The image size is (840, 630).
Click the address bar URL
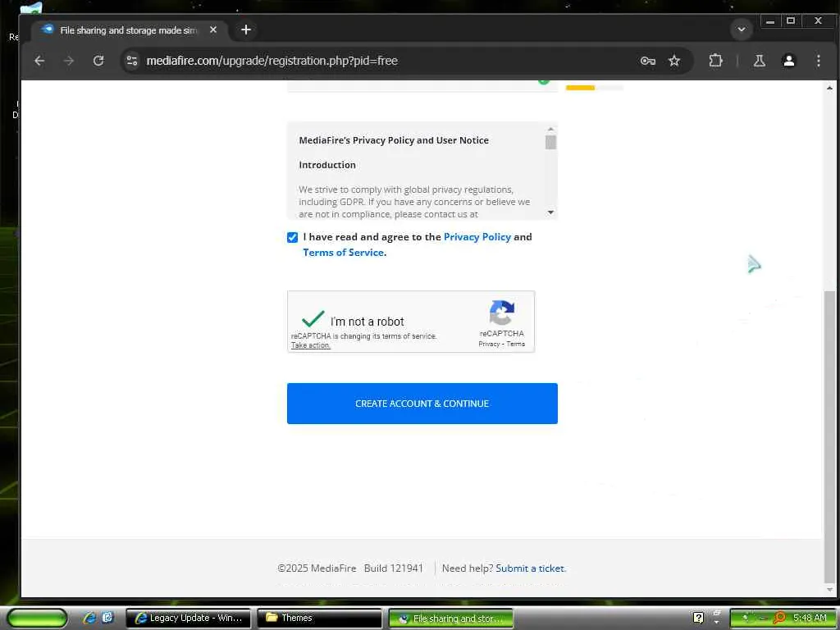click(x=272, y=61)
